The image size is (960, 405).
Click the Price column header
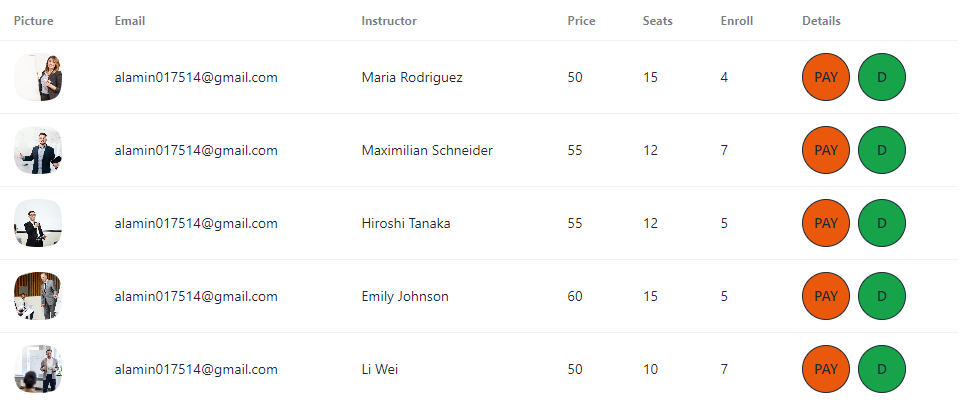(x=581, y=21)
